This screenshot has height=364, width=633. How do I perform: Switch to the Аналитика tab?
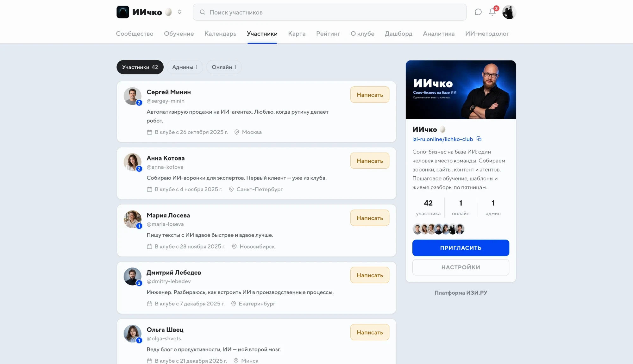click(x=439, y=34)
